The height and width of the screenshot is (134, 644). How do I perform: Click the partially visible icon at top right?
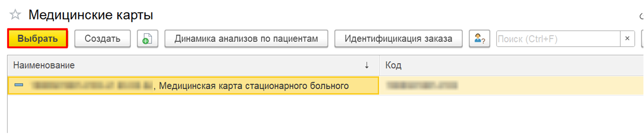point(641,16)
